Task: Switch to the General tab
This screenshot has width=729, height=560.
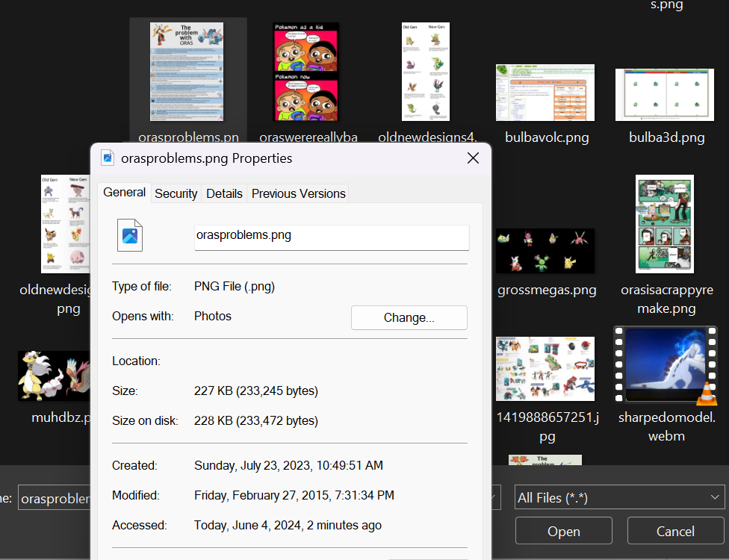Action: point(124,193)
